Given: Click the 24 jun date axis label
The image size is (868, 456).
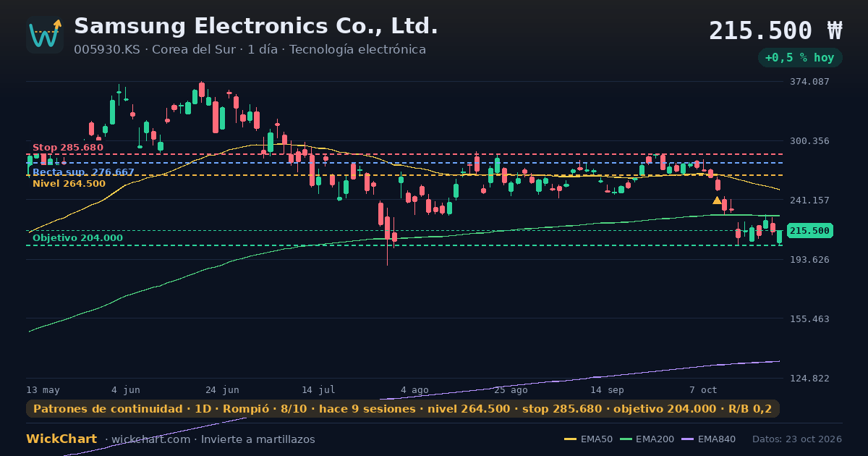Looking at the screenshot, I should (222, 390).
